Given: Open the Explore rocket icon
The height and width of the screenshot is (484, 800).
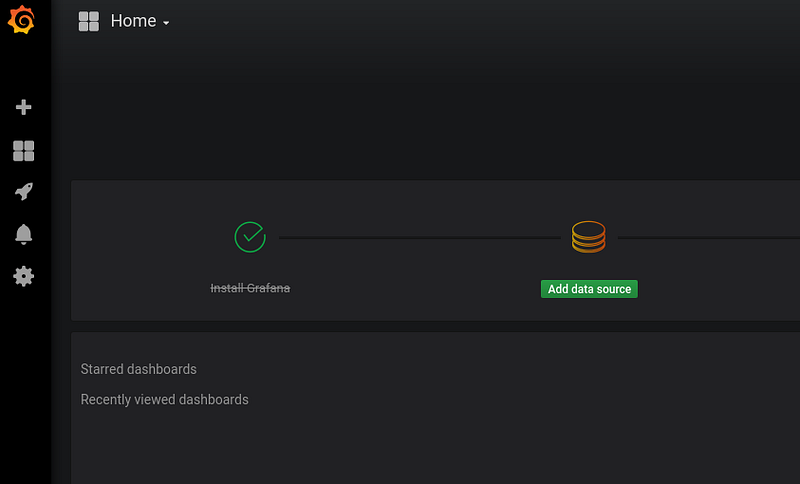Looking at the screenshot, I should (x=23, y=192).
